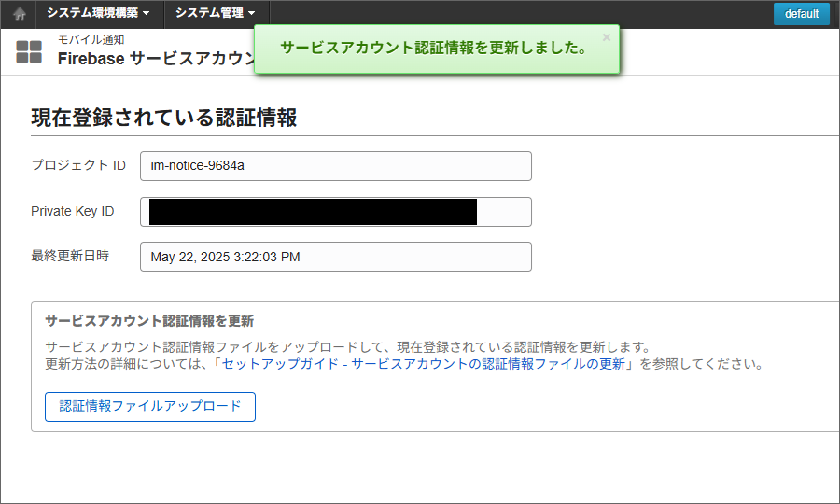Viewport: 840px width, 504px height.
Task: Select the Private Key ID input field
Action: 335,212
